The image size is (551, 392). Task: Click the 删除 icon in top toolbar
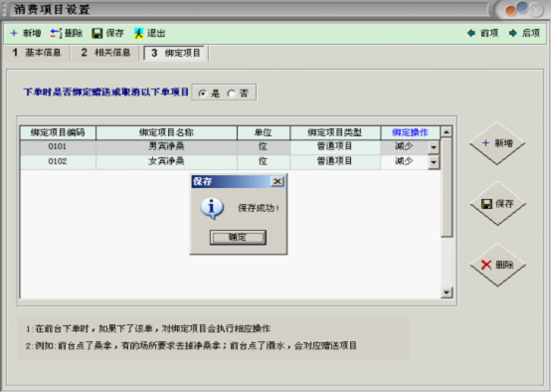coord(56,34)
